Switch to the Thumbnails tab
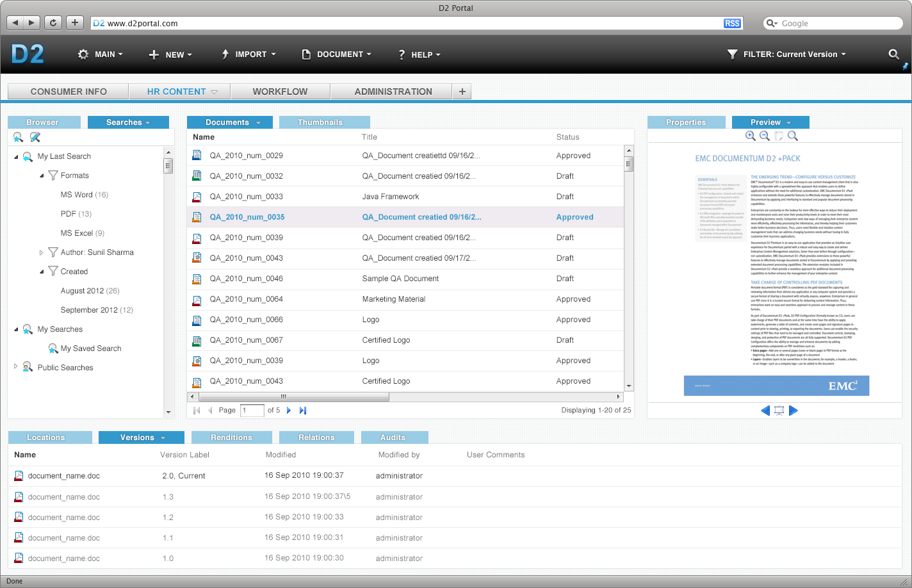Viewport: 912px width, 588px height. pyautogui.click(x=324, y=122)
